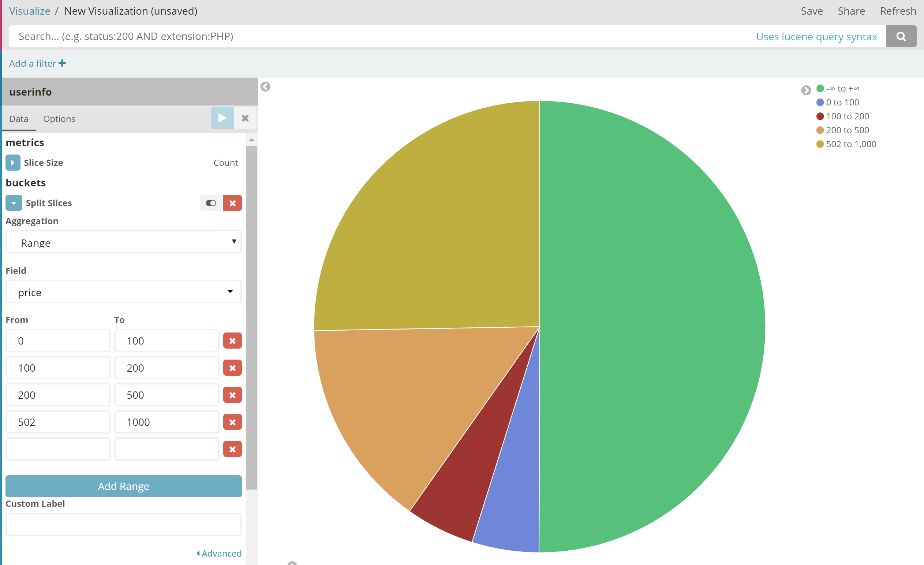Image resolution: width=924 pixels, height=565 pixels.
Task: Click the Add Range button
Action: pyautogui.click(x=123, y=486)
